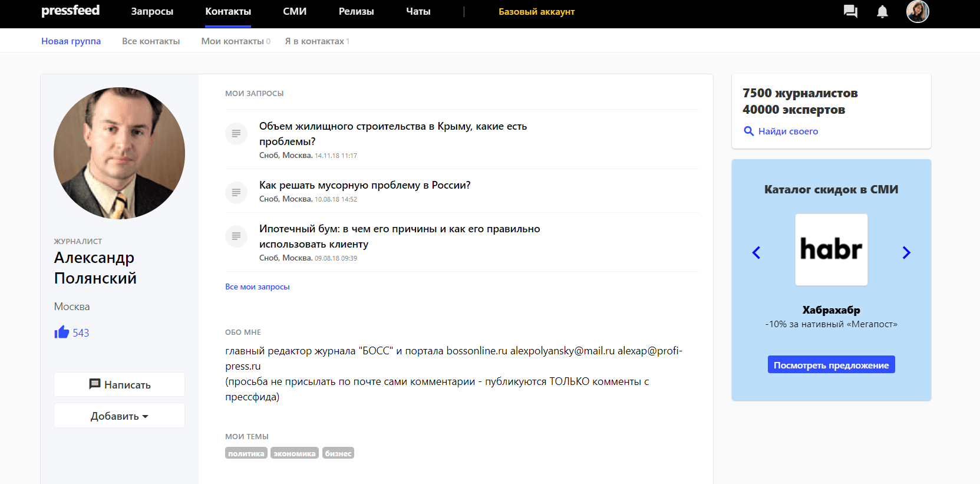
Task: Click Посмотреть предложение button
Action: [831, 365]
